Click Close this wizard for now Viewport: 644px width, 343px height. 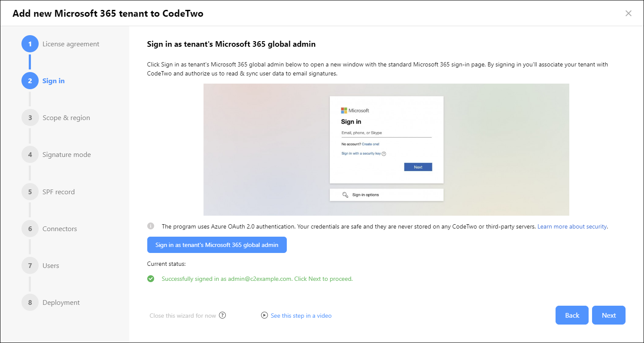[183, 316]
